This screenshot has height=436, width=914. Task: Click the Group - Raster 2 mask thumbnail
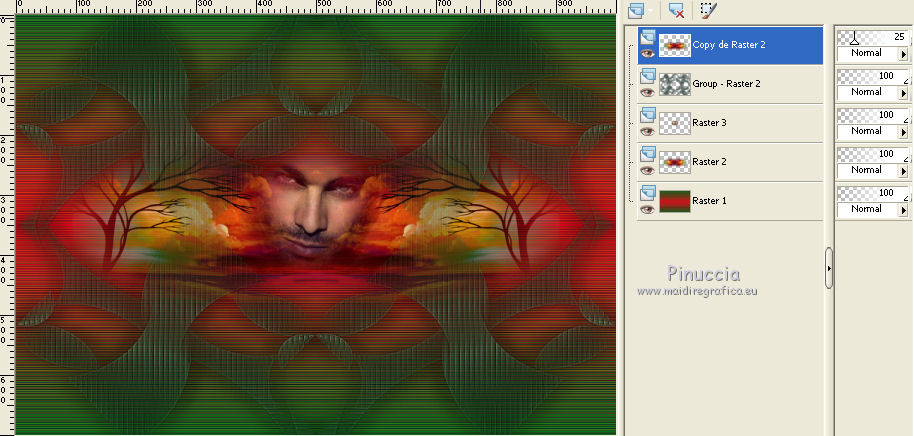click(x=675, y=84)
